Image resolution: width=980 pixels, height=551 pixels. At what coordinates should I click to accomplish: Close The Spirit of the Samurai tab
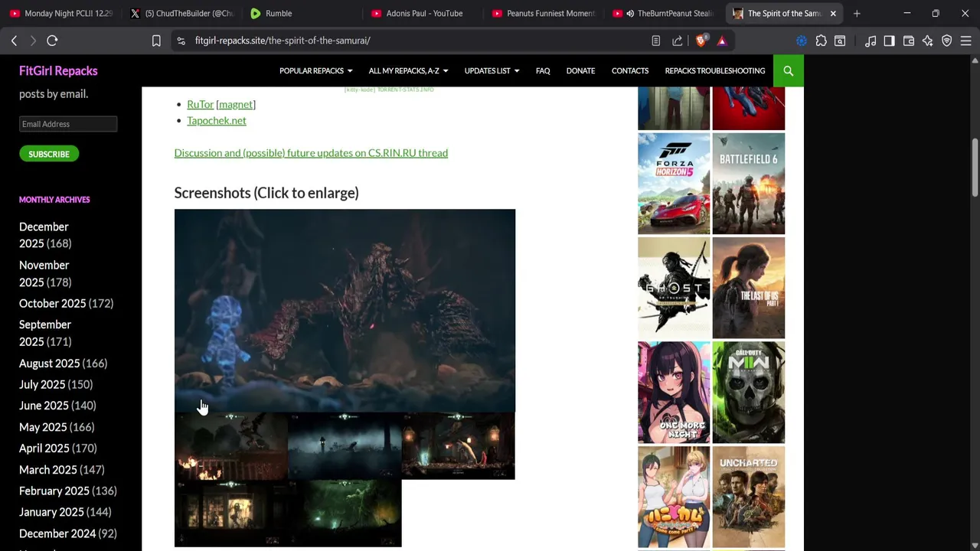pos(833,13)
